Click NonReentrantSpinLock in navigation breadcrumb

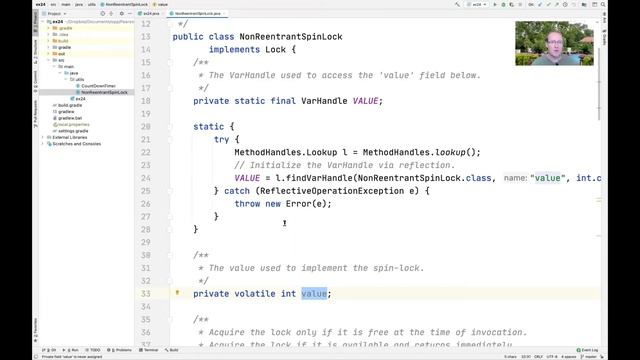point(124,4)
